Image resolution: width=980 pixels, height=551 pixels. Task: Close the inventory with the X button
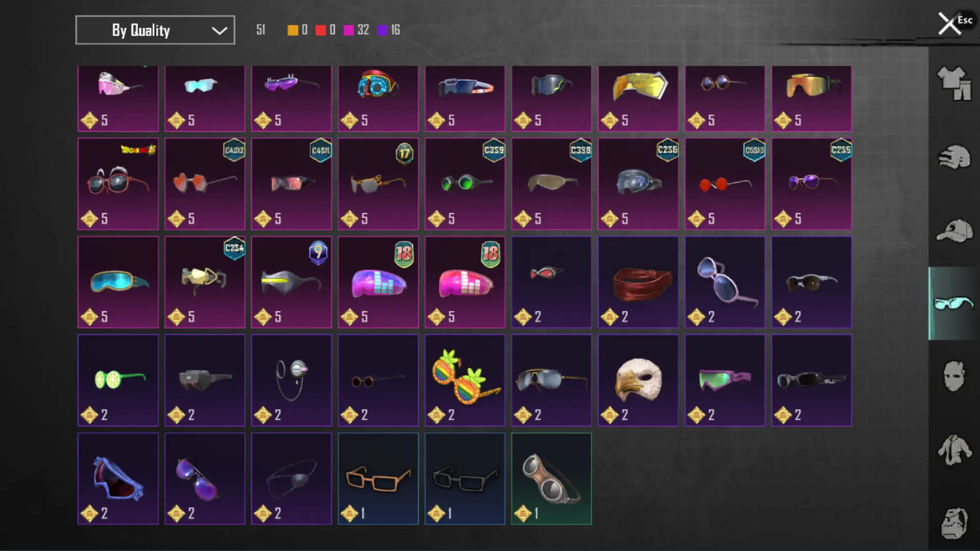click(949, 23)
